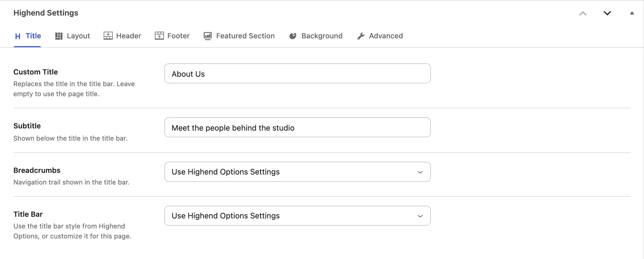Click the Custom Title label
Viewport: 644px width, 259px height.
(36, 72)
